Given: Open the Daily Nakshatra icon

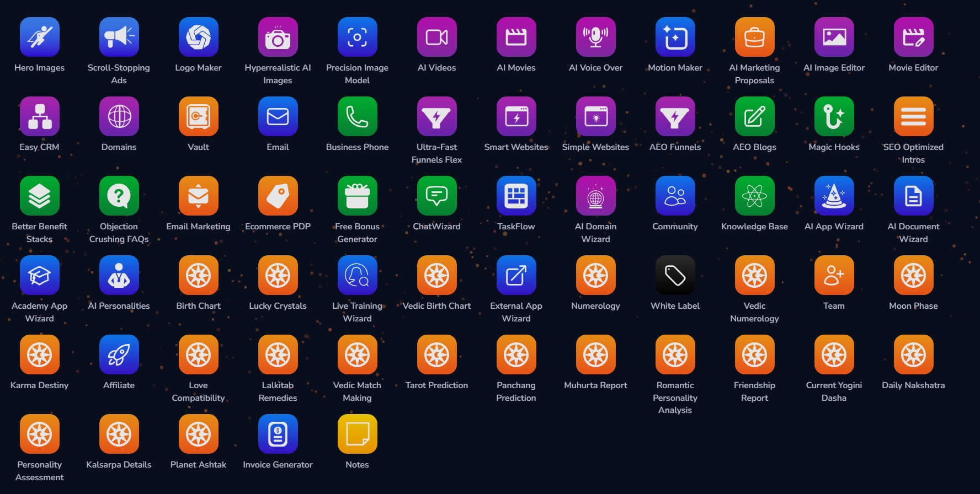Looking at the screenshot, I should tap(914, 355).
